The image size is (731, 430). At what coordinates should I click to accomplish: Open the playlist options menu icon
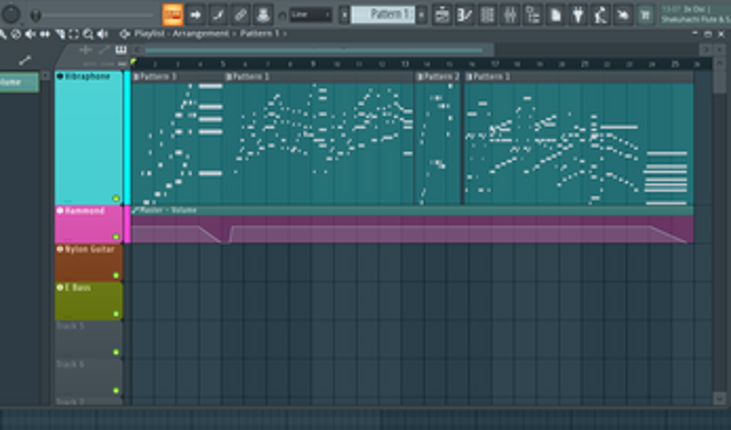tap(124, 34)
